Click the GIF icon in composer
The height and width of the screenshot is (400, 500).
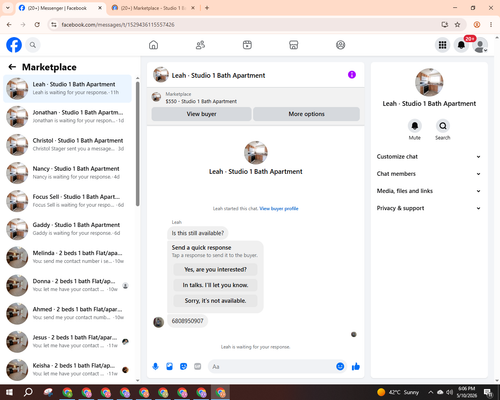[198, 367]
